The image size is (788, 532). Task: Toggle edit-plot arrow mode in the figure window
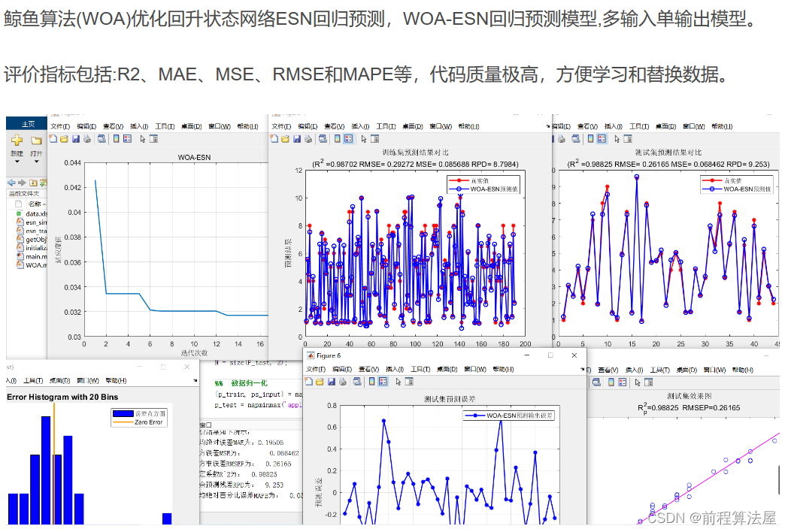click(x=398, y=382)
